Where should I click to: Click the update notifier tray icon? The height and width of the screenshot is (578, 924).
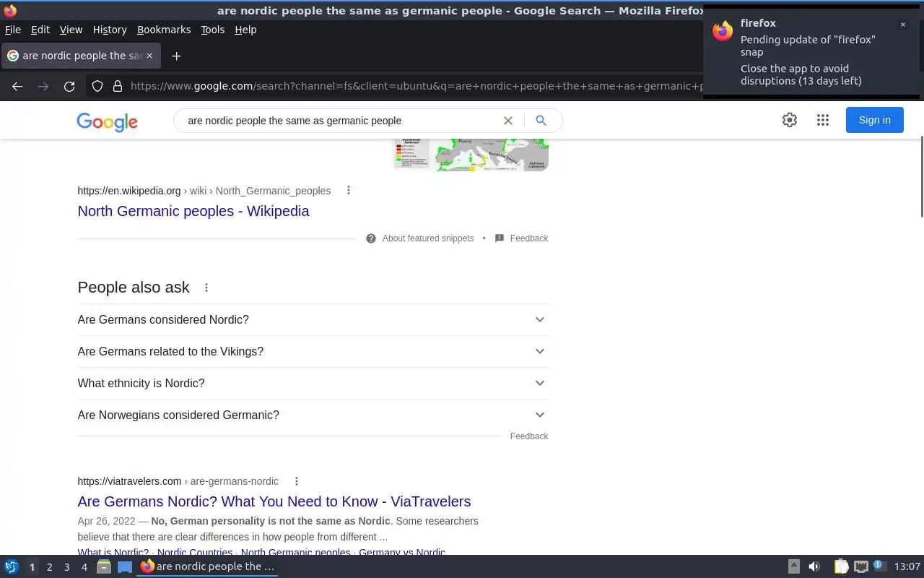[x=879, y=566]
